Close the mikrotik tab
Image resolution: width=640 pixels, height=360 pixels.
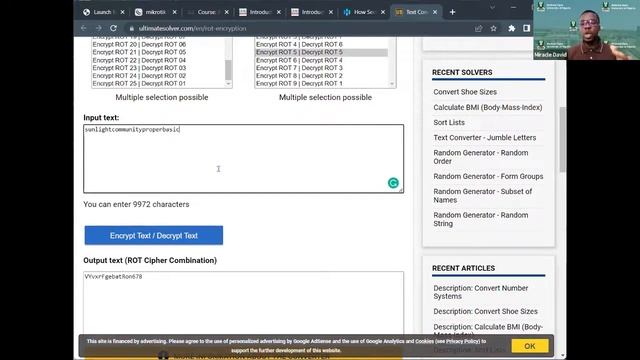[175, 12]
